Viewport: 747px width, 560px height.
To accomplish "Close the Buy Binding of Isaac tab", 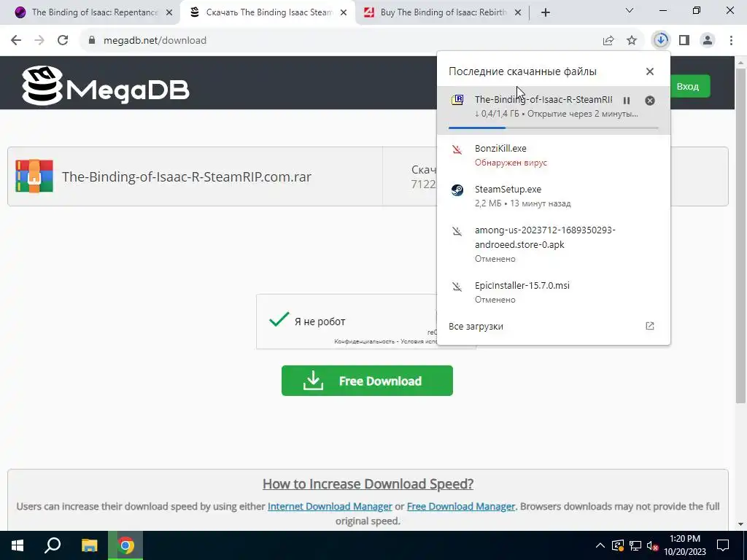I will [x=519, y=12].
